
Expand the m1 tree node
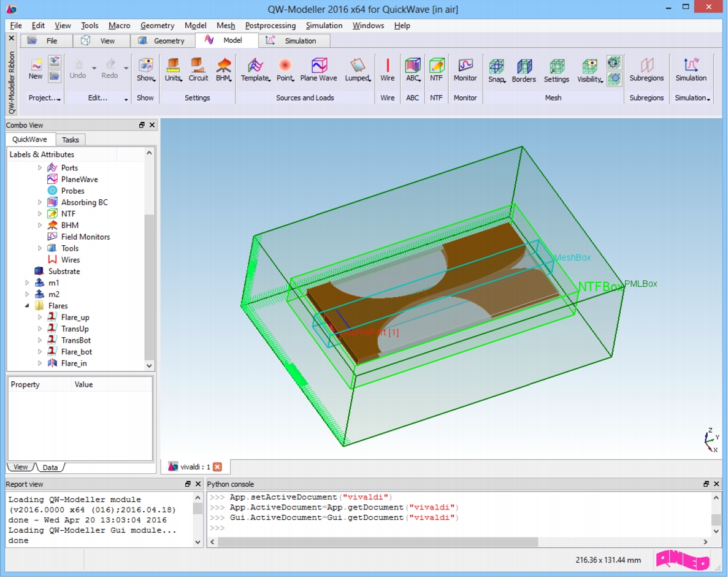[x=27, y=283]
